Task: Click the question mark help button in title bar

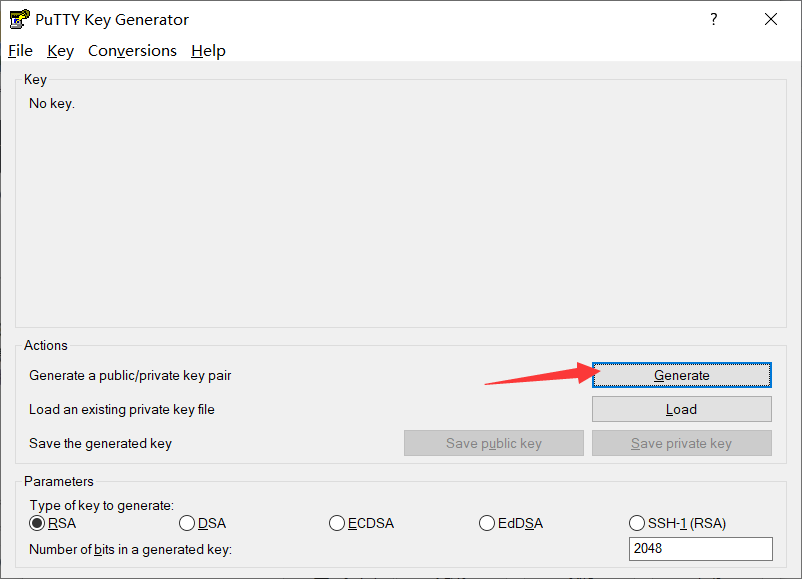Action: (714, 19)
